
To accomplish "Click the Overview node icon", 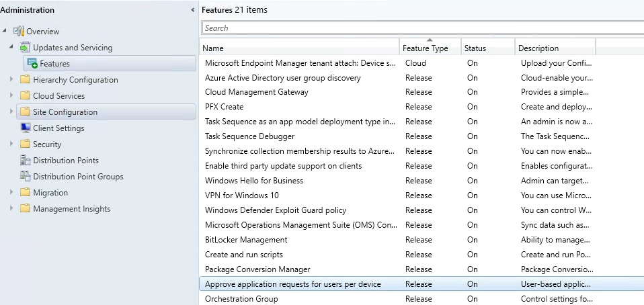I will (x=18, y=31).
